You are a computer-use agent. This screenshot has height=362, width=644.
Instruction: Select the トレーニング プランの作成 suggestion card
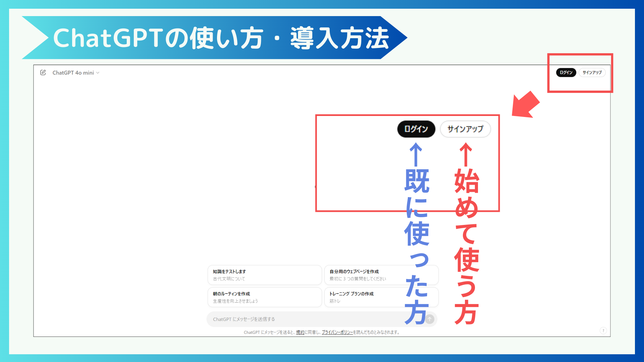381,297
